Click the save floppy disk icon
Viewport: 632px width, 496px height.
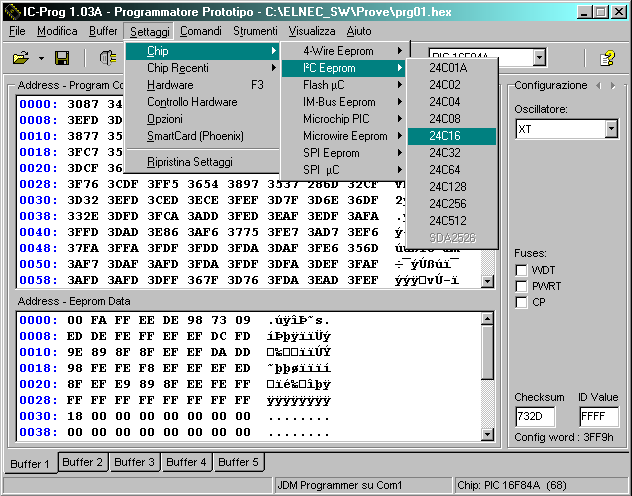(x=62, y=59)
